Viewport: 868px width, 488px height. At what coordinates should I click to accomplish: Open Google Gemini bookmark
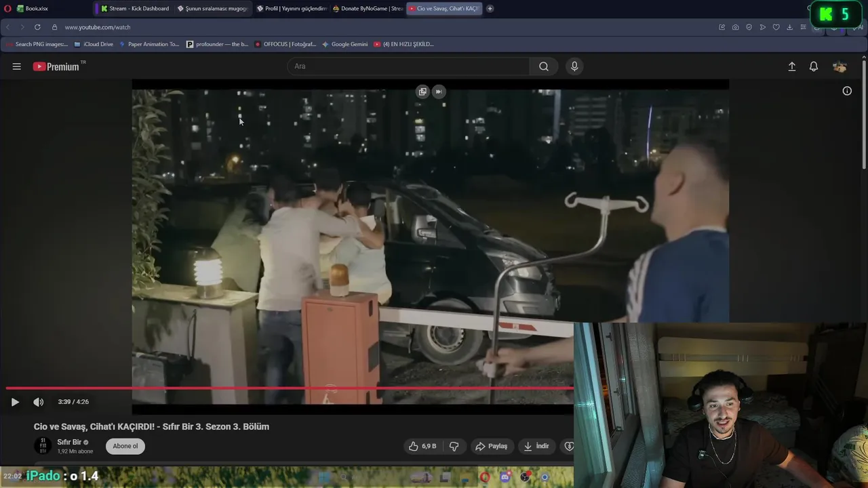[344, 44]
